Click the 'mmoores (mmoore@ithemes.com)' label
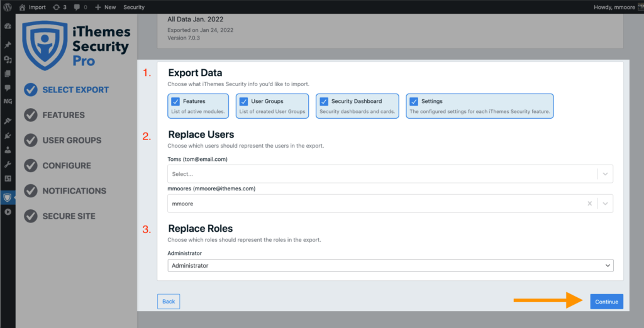 (211, 189)
